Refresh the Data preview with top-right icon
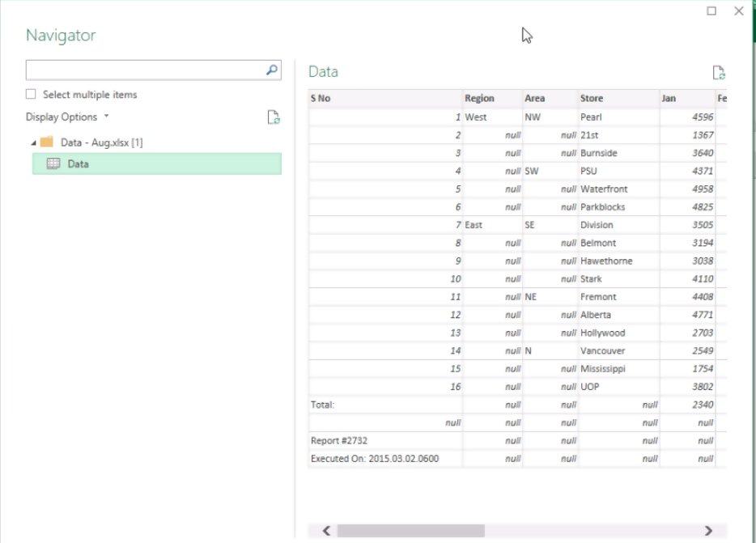 tap(719, 72)
